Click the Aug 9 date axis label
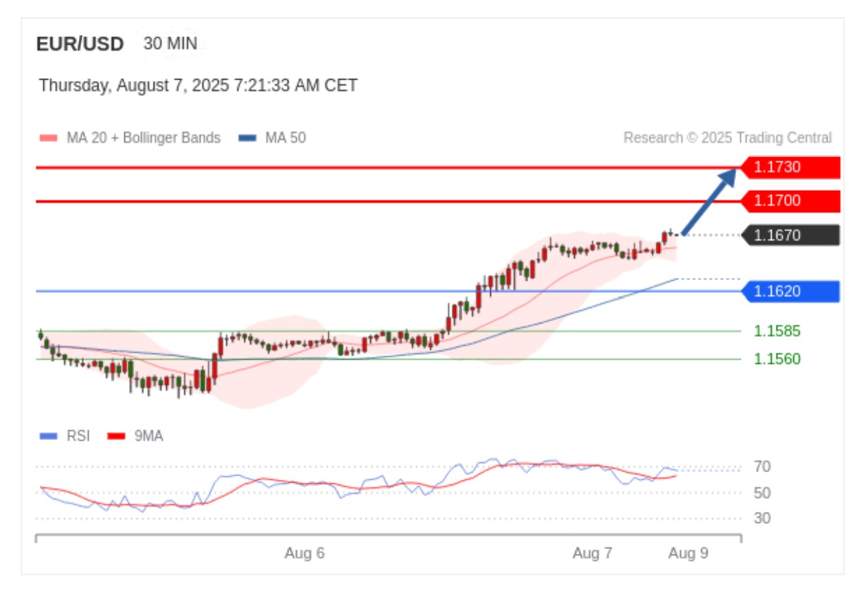Viewport: 868px width, 593px height. click(x=688, y=553)
